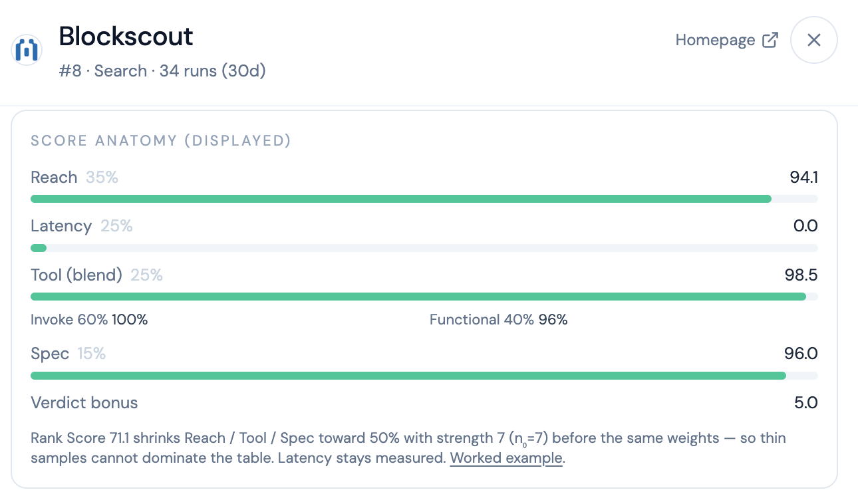Screen dimensions: 858x504
Task: Click the external-link arrow icon beside Homepage
Action: point(770,40)
